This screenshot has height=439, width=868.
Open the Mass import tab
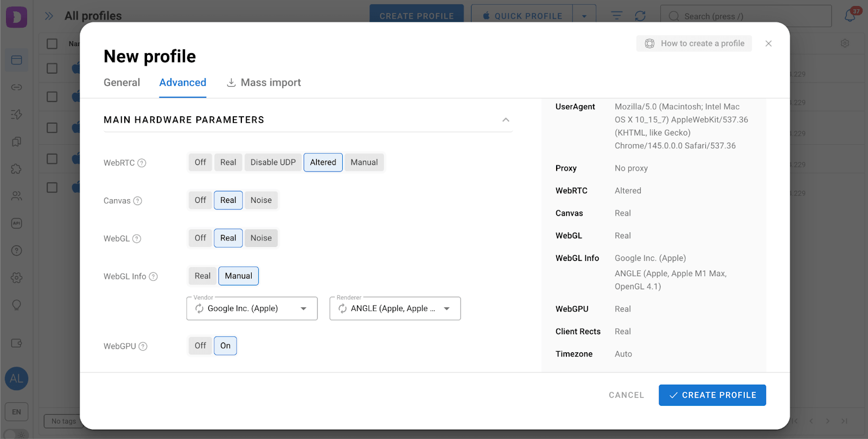(x=264, y=82)
